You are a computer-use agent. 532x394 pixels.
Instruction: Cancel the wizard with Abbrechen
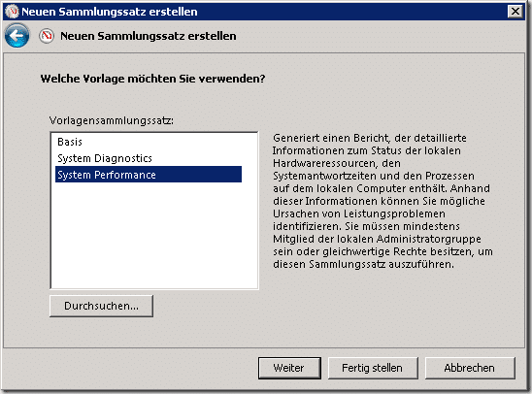[x=470, y=368]
